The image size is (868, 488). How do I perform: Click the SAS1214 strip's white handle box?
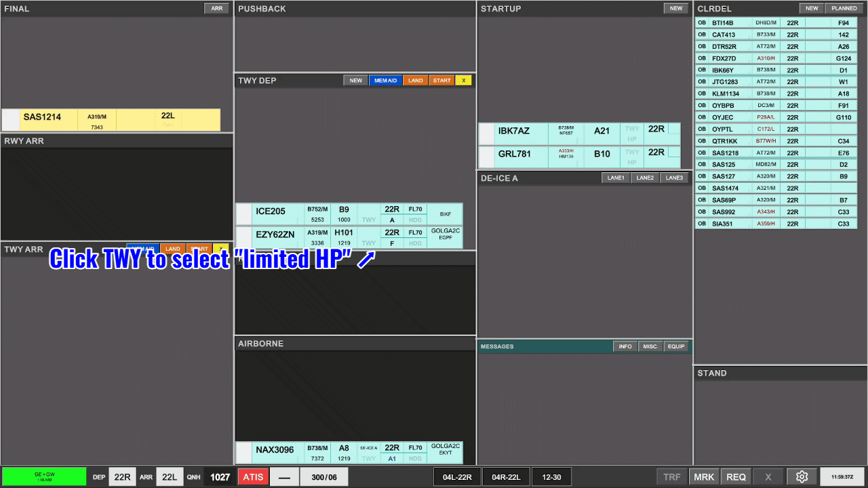[11, 120]
